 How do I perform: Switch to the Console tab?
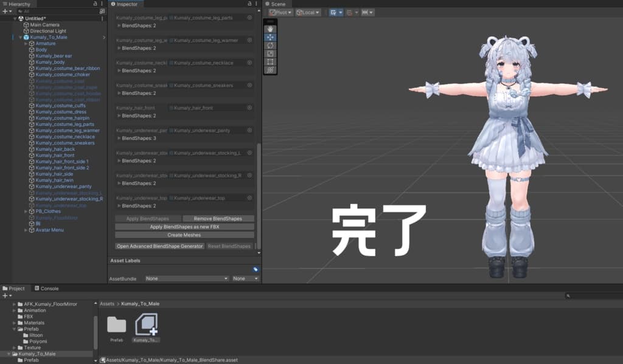point(47,288)
